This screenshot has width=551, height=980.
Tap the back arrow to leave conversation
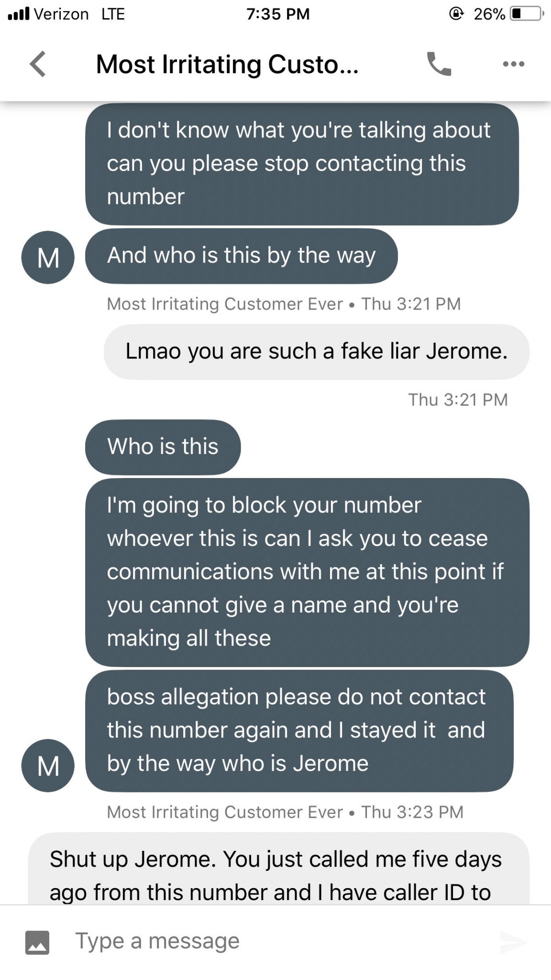coord(38,64)
